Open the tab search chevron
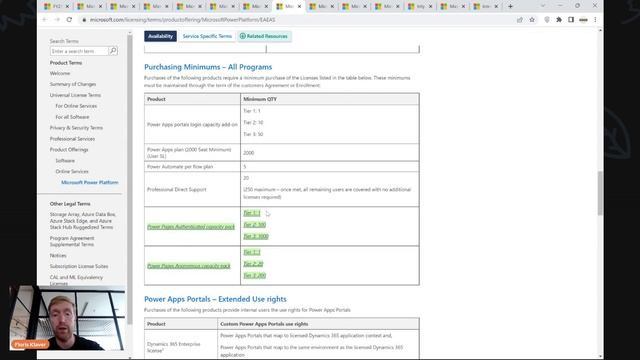 543,6
